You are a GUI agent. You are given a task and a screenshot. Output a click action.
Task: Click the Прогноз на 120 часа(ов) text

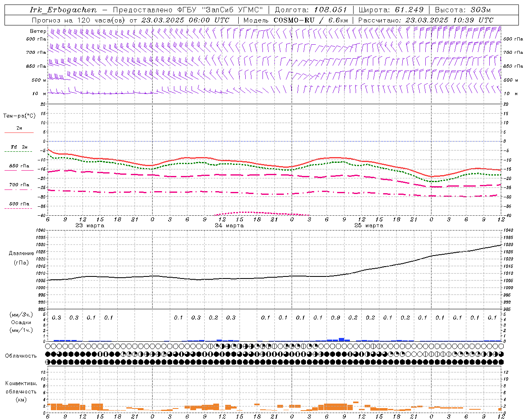pos(79,20)
